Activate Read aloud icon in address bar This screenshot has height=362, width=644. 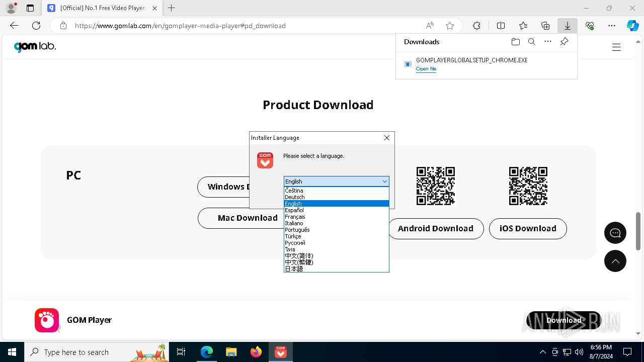point(430,26)
